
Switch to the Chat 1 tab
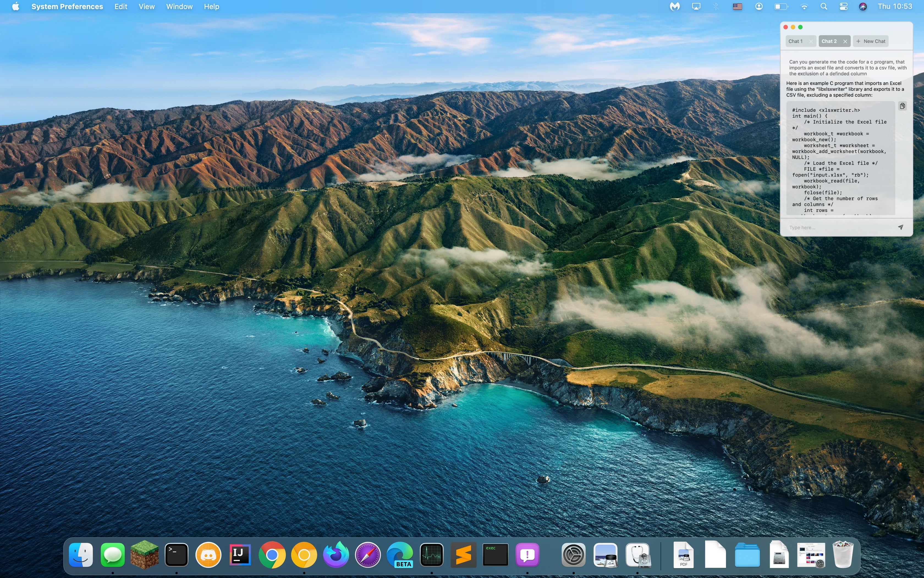(796, 41)
